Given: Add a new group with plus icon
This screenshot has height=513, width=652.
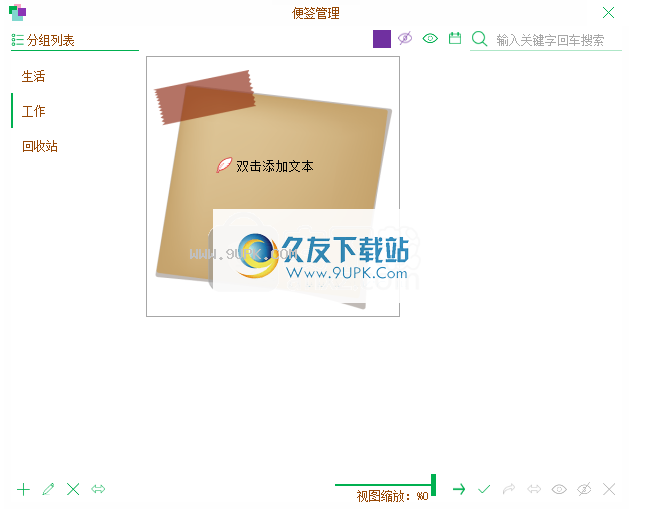Looking at the screenshot, I should click(x=23, y=489).
